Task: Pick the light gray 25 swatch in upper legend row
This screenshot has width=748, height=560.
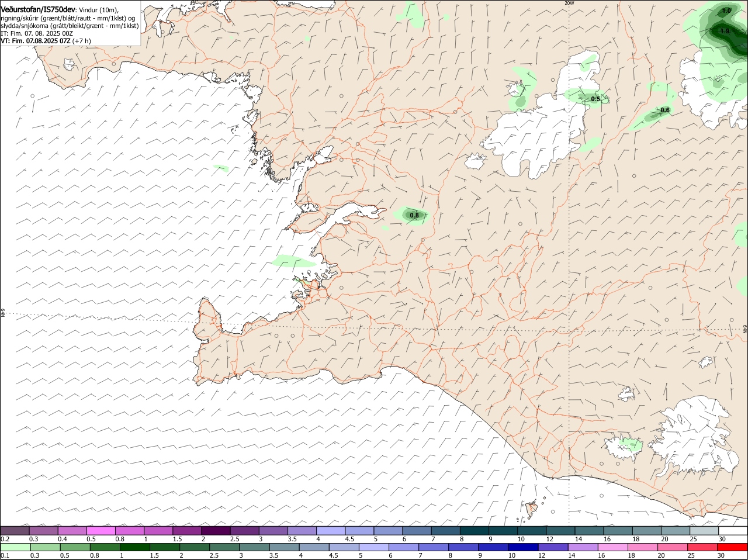Action: [x=705, y=530]
